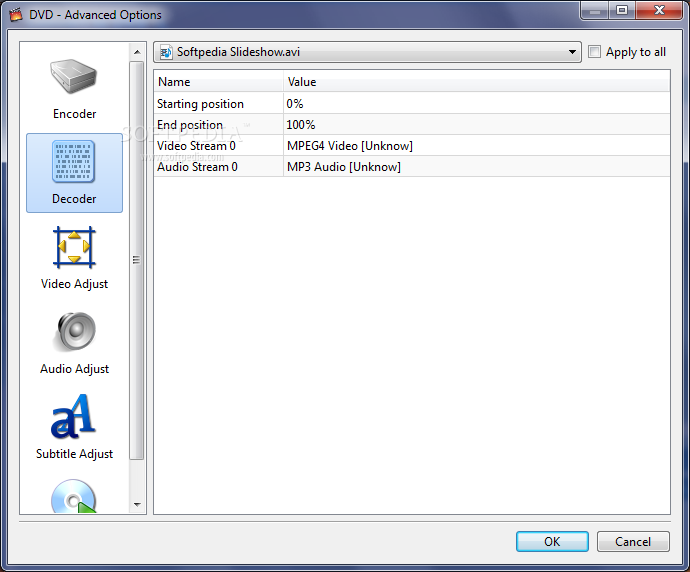Viewport: 690px width, 572px height.
Task: Click the MP3 Audio [Unknow] value
Action: coord(344,167)
